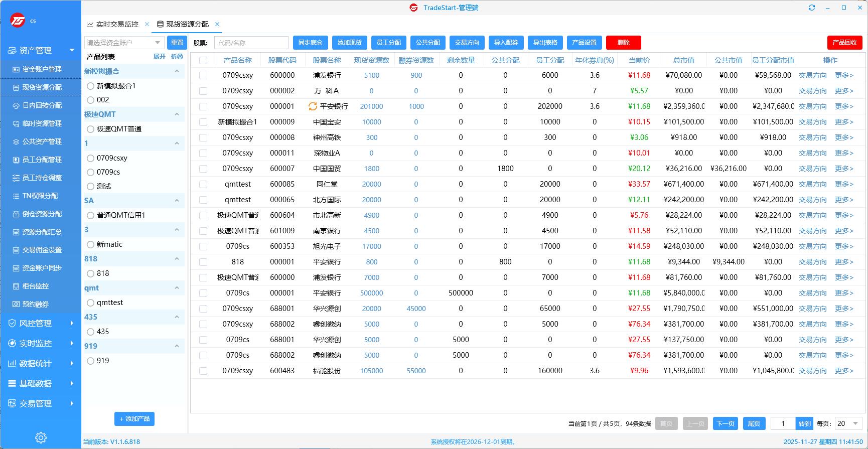Tick the select-all checkbox in table header
This screenshot has width=868, height=449.
click(x=203, y=60)
